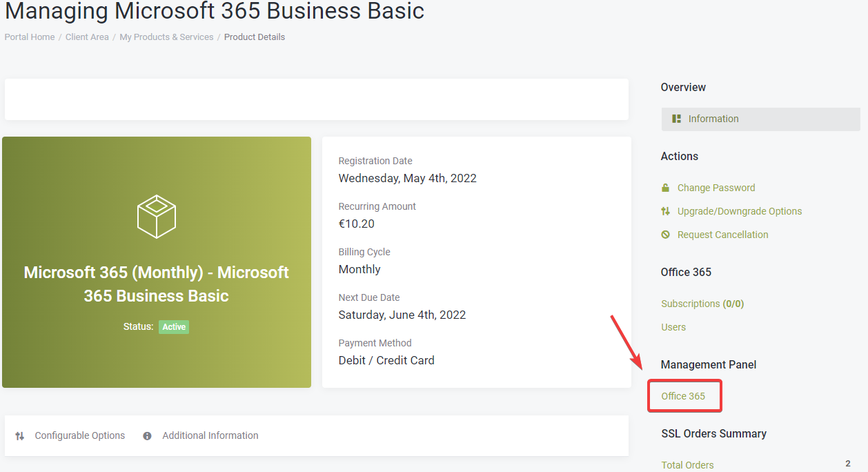Open the Users link under Office 365
The height and width of the screenshot is (472, 868).
(x=673, y=327)
